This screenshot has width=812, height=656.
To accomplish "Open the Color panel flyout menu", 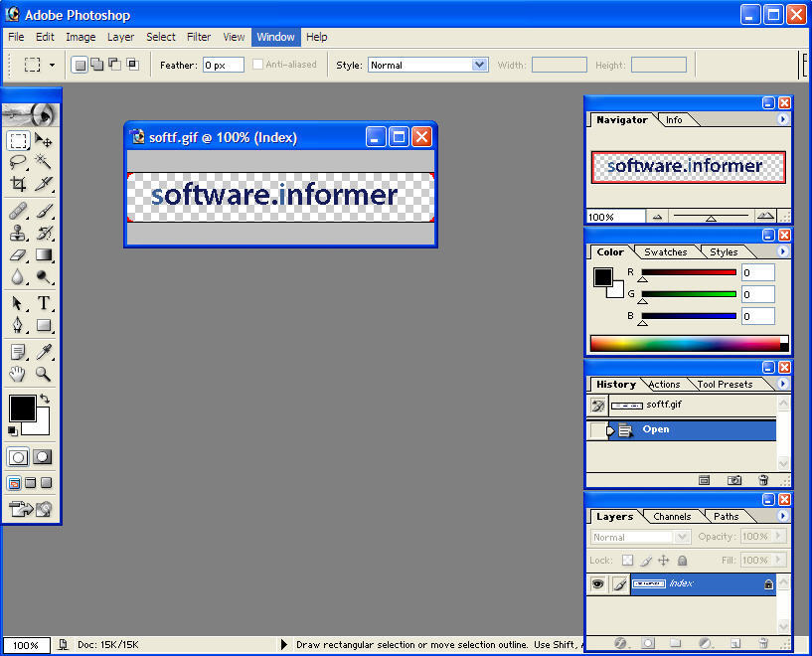I will click(x=782, y=251).
